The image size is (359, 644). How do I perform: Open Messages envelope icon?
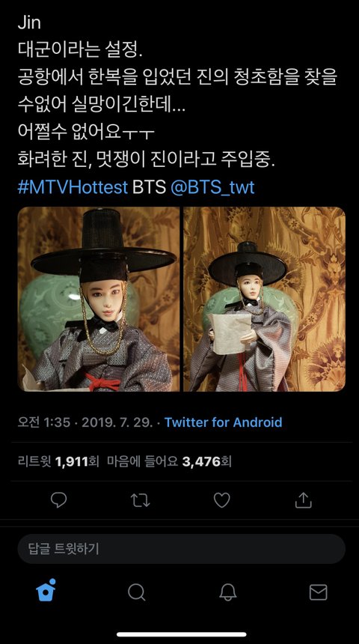point(318,592)
